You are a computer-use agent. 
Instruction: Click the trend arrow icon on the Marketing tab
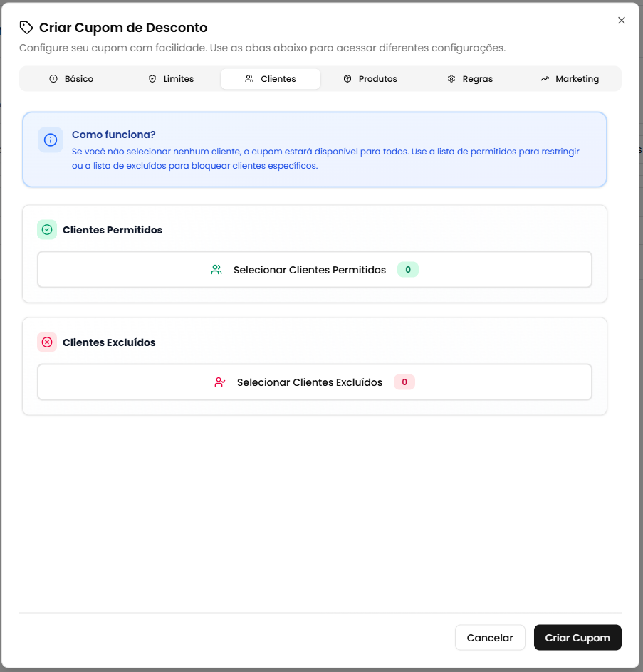pyautogui.click(x=545, y=78)
